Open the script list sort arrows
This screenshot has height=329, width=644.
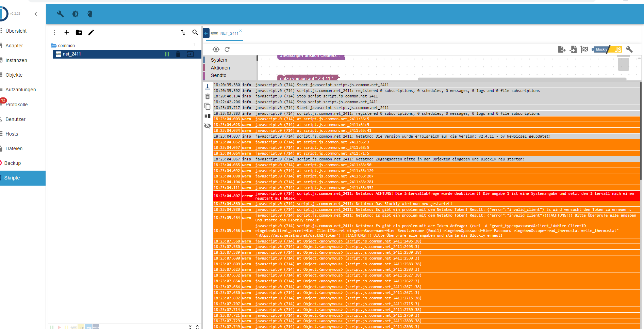[x=183, y=32]
